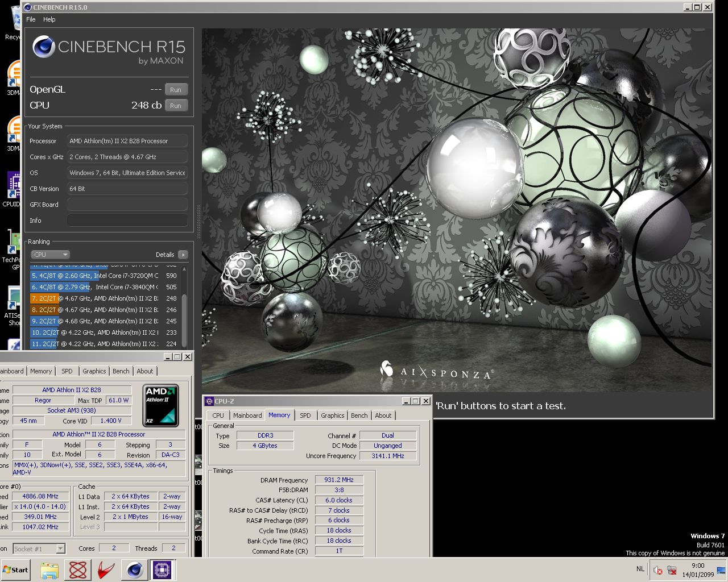Viewport: 728px width, 582px height.
Task: Open the red wing-logo taskbar app
Action: 106,570
